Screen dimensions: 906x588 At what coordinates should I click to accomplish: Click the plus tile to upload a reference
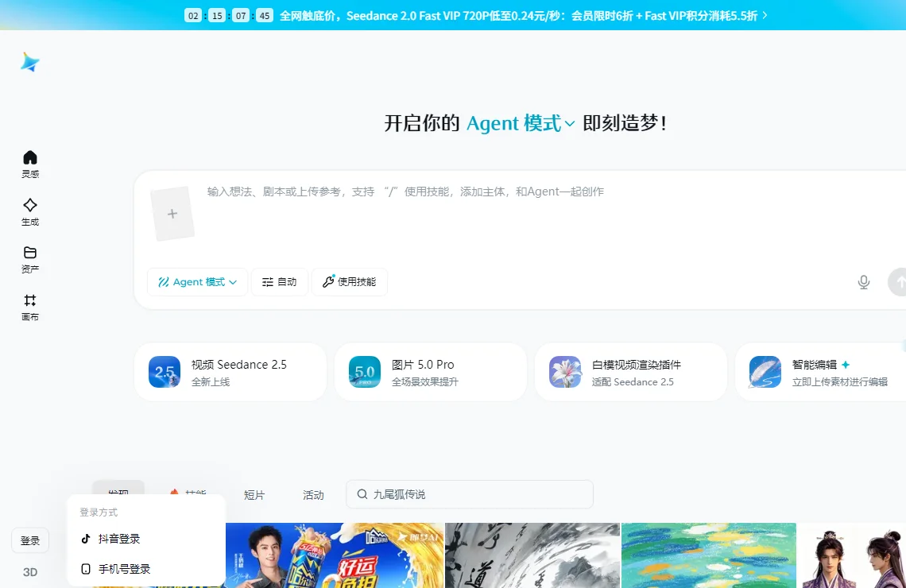pos(172,214)
